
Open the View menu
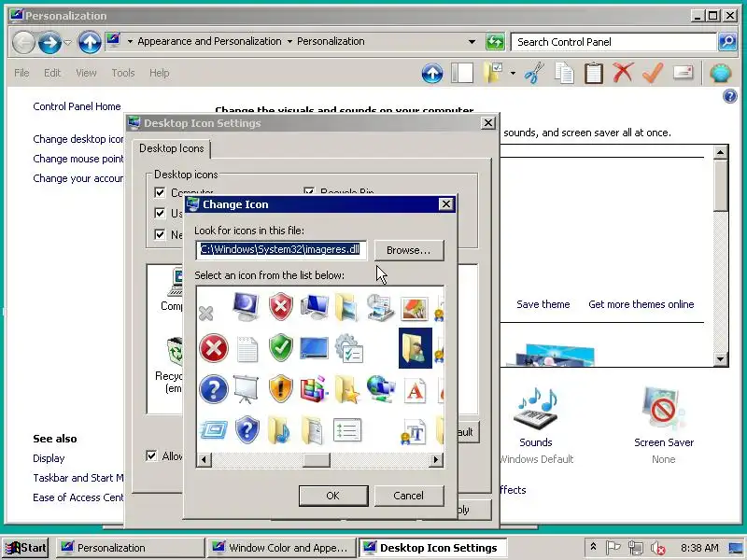pyautogui.click(x=86, y=73)
